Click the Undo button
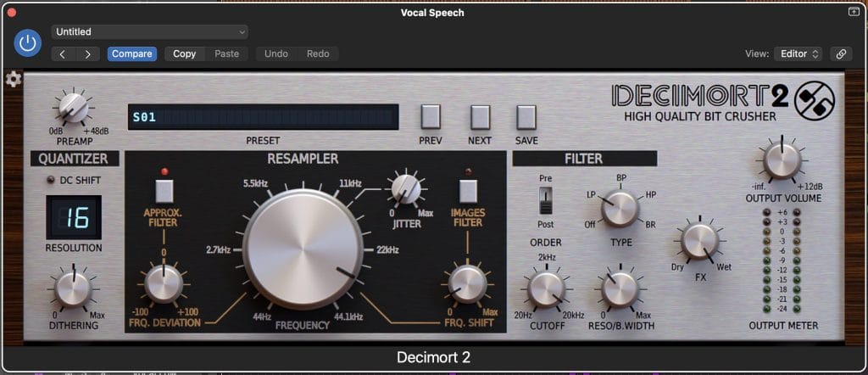The width and height of the screenshot is (868, 375). click(x=275, y=53)
